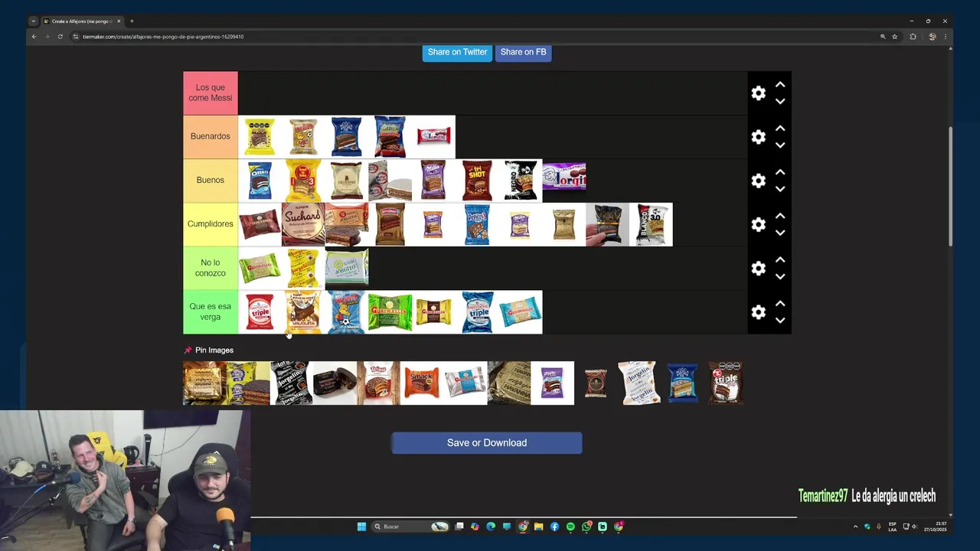Open the browser three-dot menu
Screen dimensions: 980x551
[946, 37]
